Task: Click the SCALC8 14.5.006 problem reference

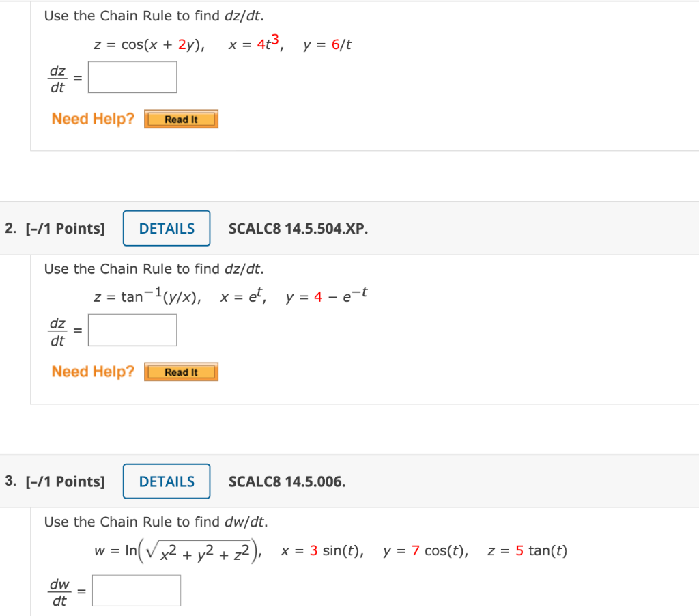Action: pos(287,481)
